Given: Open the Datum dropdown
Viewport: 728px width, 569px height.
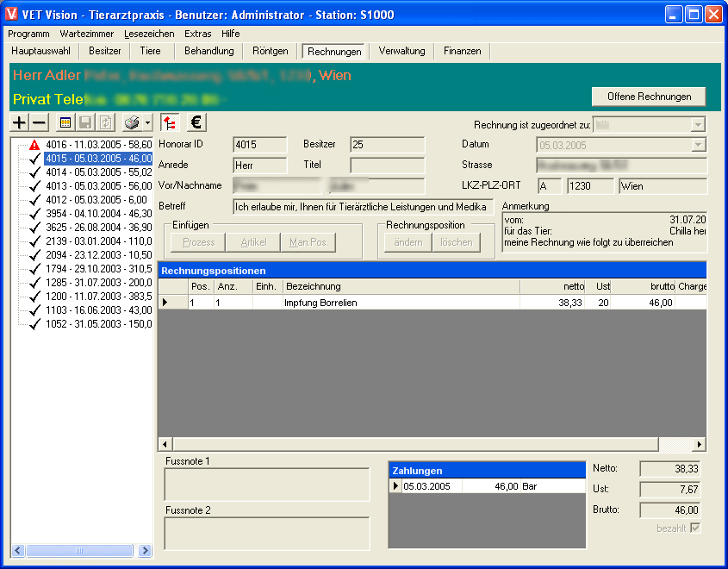Looking at the screenshot, I should (x=698, y=146).
